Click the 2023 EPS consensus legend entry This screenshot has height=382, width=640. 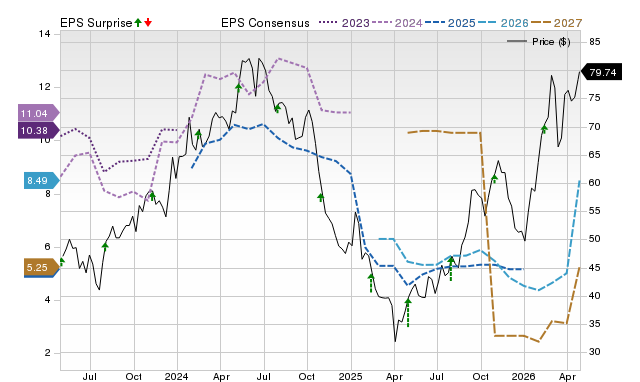(x=344, y=23)
